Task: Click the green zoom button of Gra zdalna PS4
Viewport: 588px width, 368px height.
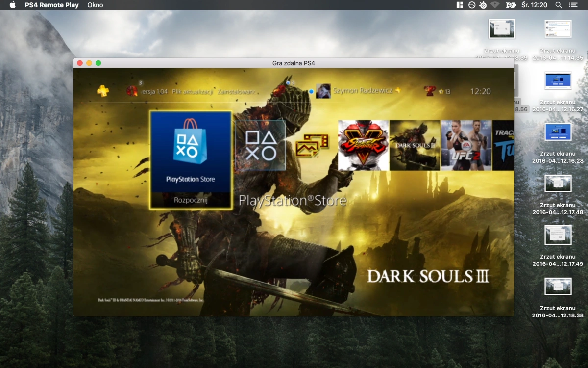Action: coord(98,63)
